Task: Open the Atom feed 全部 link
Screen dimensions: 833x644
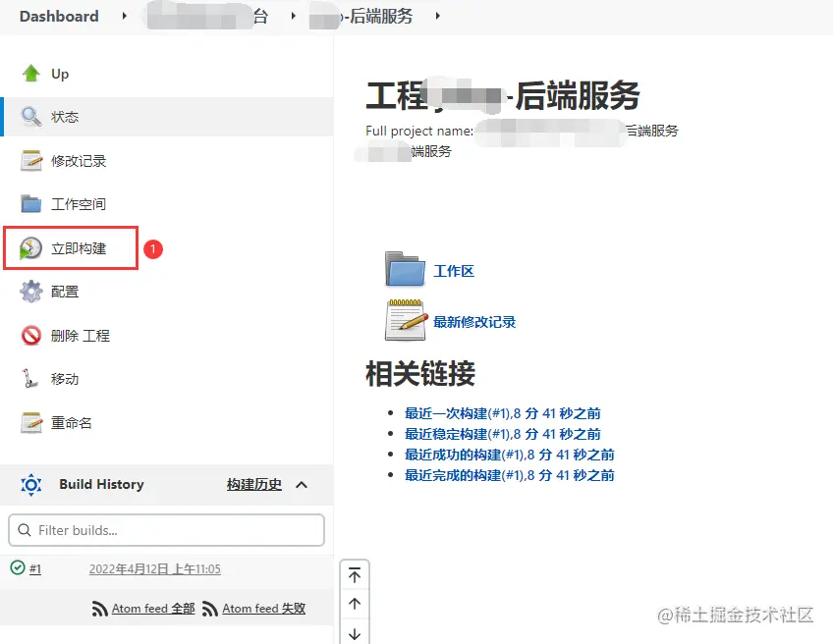Action: 153,609
